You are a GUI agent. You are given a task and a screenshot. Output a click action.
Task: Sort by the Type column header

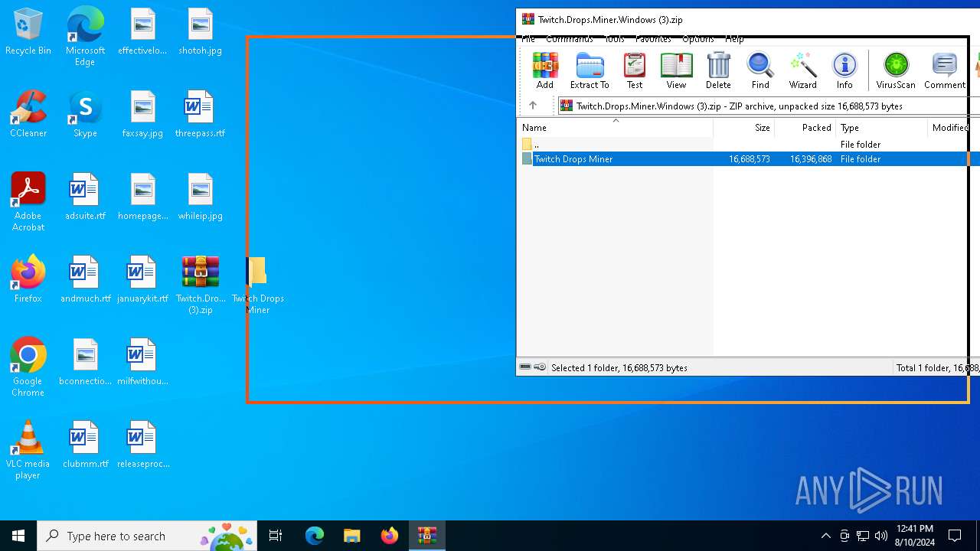(881, 128)
